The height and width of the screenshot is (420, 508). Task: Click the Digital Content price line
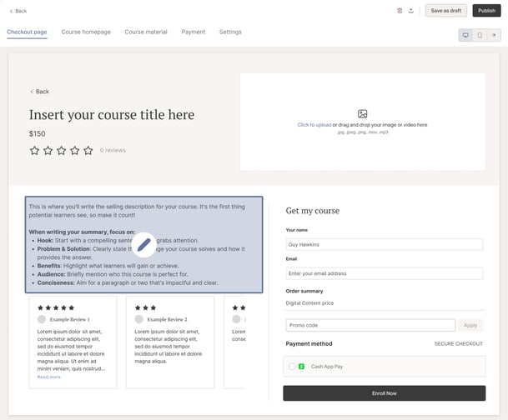tap(309, 303)
